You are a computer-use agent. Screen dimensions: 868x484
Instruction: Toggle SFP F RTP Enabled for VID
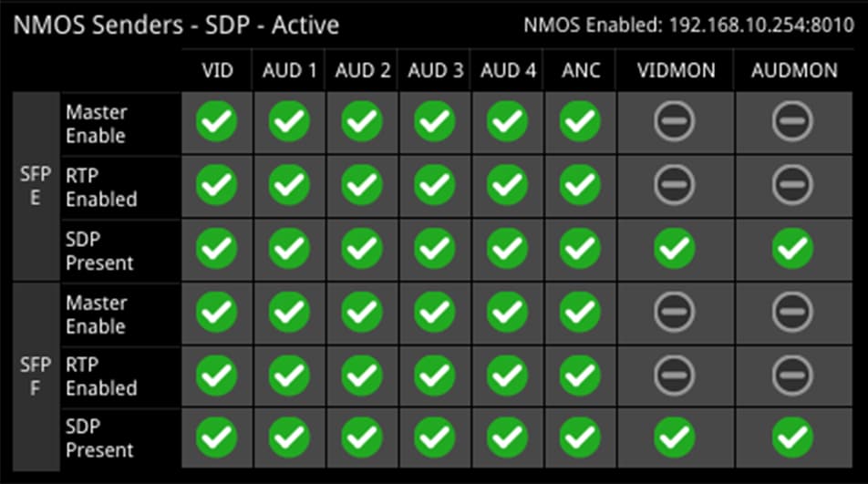(216, 375)
